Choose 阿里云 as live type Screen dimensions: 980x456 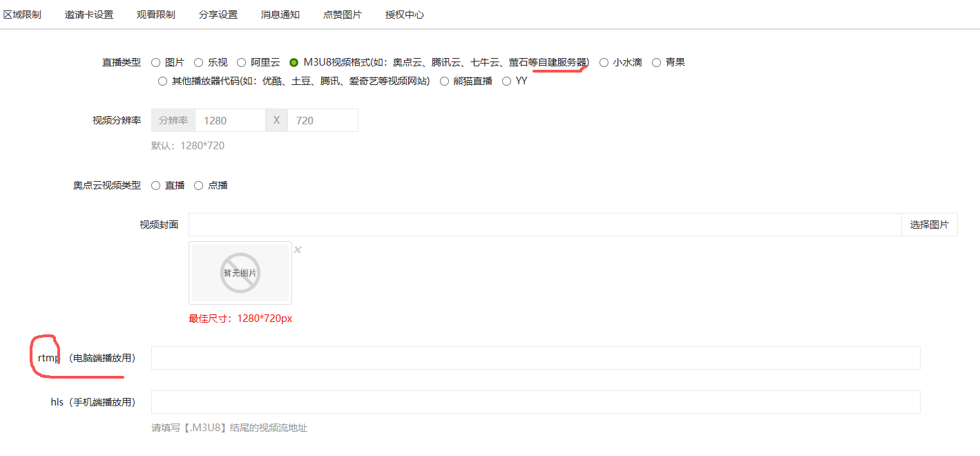pyautogui.click(x=242, y=63)
